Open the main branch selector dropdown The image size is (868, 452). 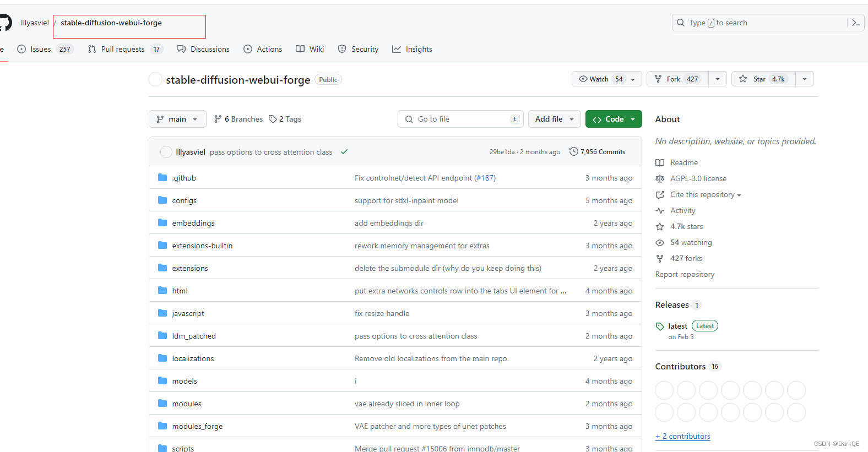pos(177,119)
